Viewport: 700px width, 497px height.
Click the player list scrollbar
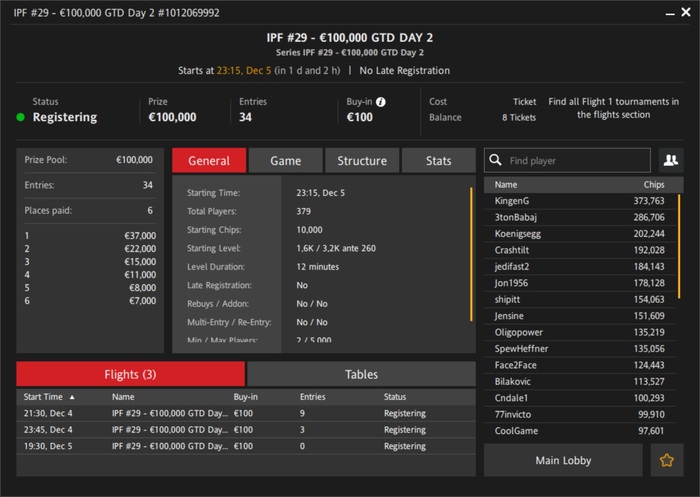tap(679, 246)
